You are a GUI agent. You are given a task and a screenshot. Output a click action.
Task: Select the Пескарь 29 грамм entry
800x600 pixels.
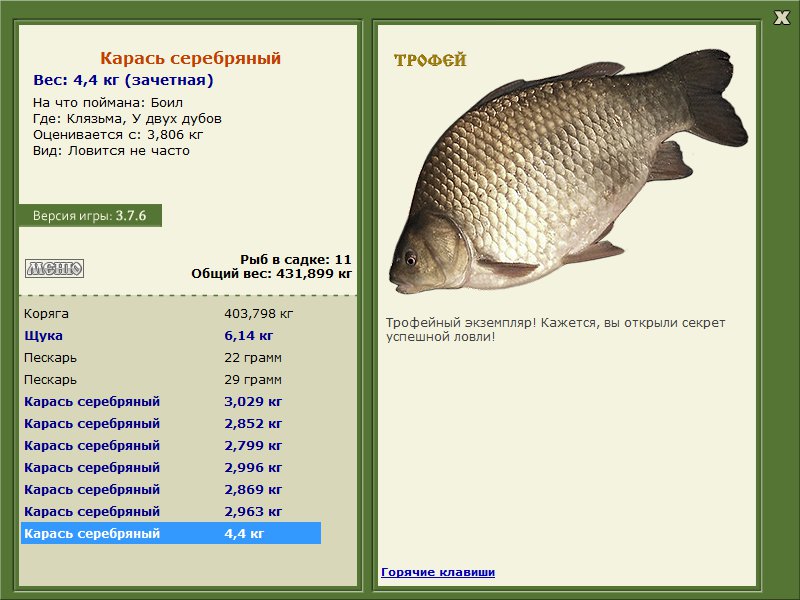(x=171, y=380)
